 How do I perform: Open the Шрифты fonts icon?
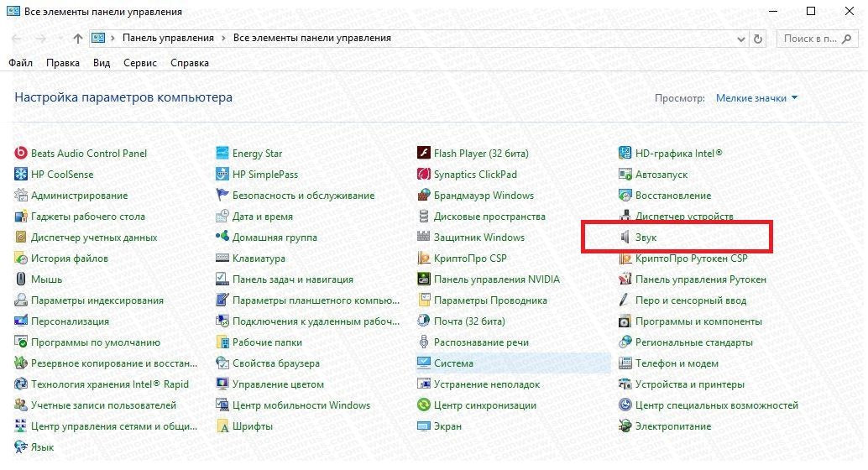pyautogui.click(x=222, y=426)
